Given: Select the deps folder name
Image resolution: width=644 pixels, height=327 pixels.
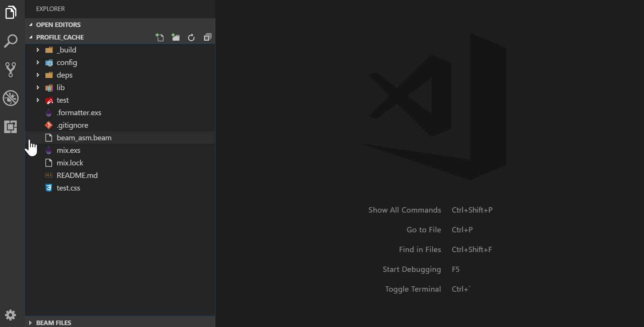Looking at the screenshot, I should coord(65,75).
